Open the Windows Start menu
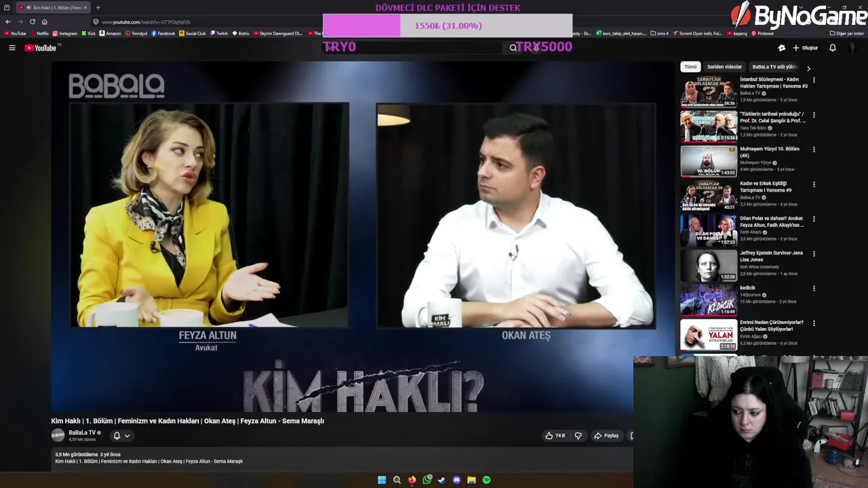The width and height of the screenshot is (868, 488). (382, 480)
